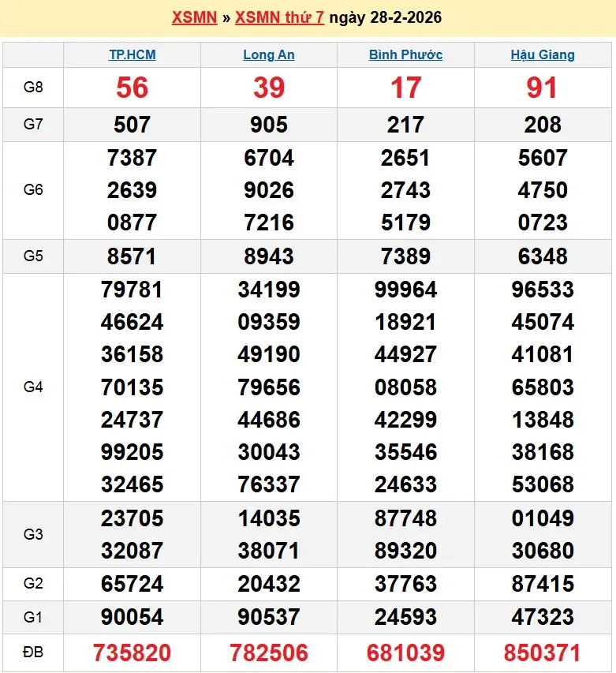Screen dimensions: 616x673
Task: Select the G8 result 56 for TP.HCM
Action: (x=132, y=88)
